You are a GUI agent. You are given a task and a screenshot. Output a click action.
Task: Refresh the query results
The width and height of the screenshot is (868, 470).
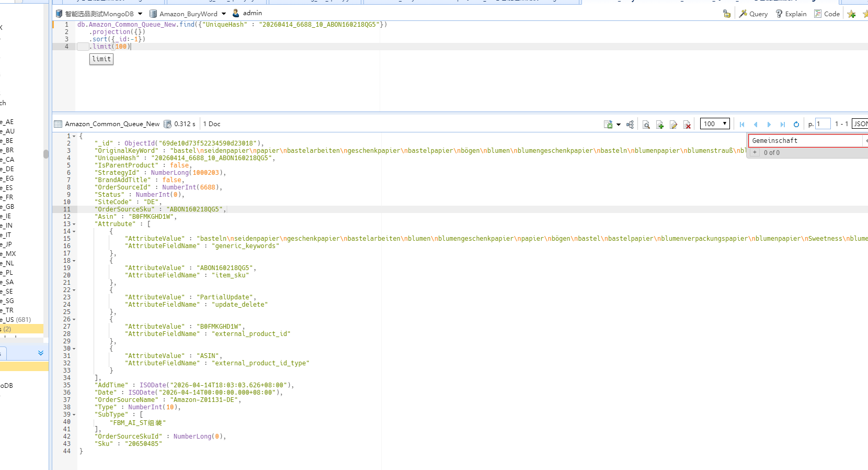(796, 125)
